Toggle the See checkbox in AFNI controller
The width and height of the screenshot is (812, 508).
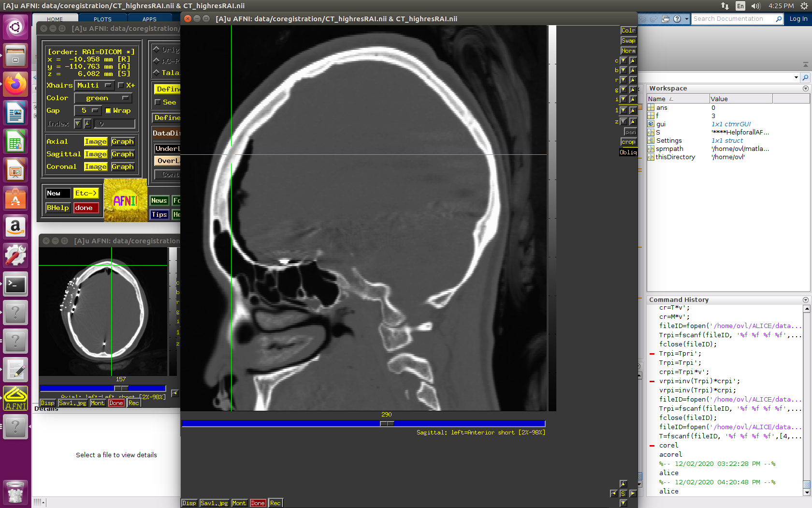coord(158,103)
